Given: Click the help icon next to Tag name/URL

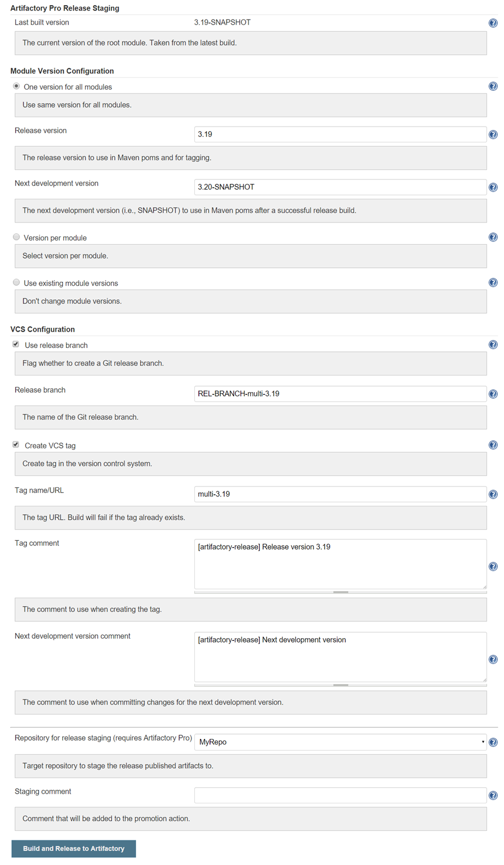Looking at the screenshot, I should click(x=493, y=494).
